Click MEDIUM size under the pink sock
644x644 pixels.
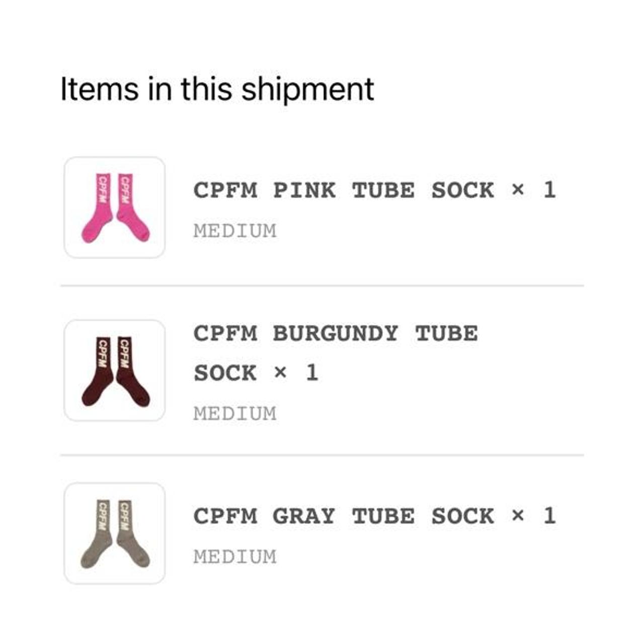point(235,231)
